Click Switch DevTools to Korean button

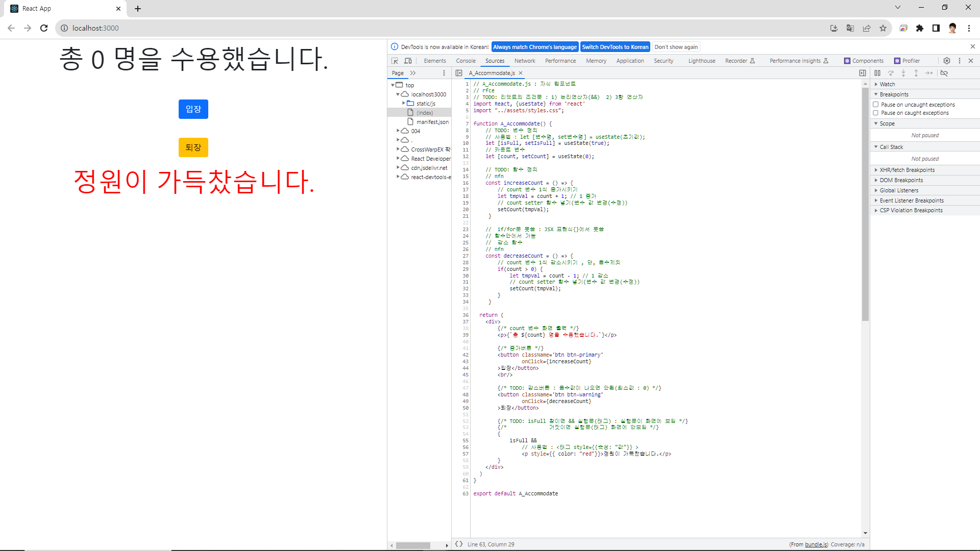pyautogui.click(x=615, y=47)
